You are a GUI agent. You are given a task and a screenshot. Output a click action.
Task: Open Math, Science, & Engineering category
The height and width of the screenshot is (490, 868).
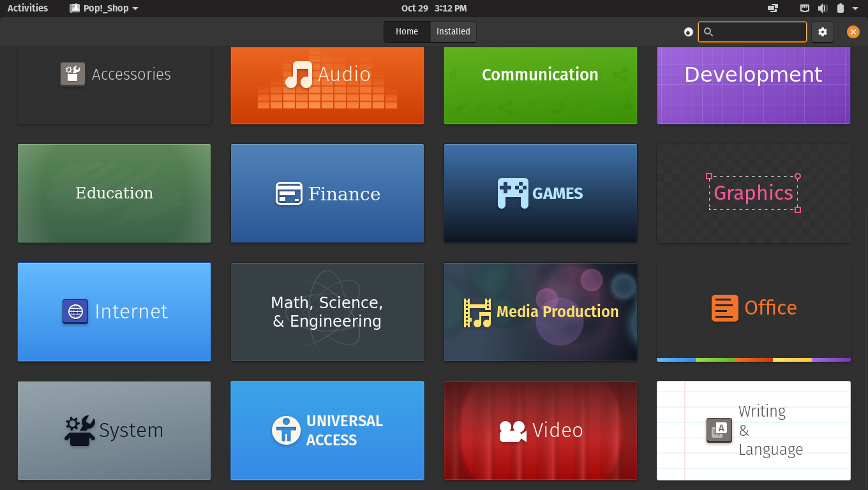coord(327,312)
